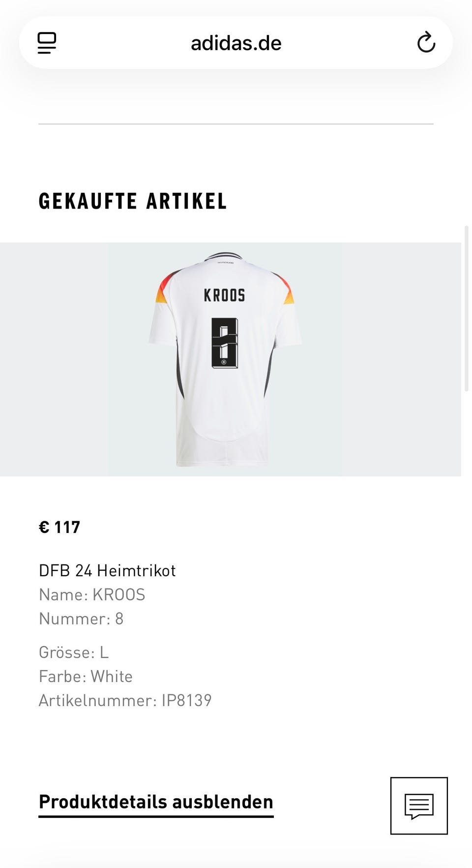Click the vertical page scrollbar

coord(467,309)
